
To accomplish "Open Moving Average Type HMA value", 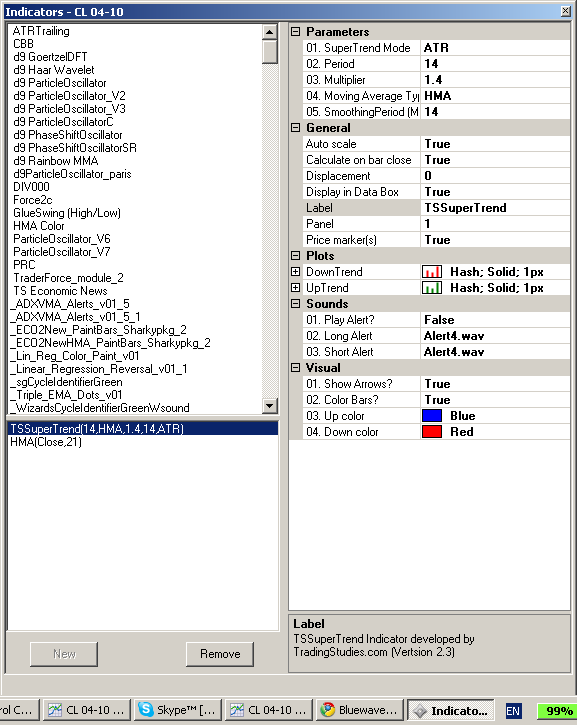I will (495, 96).
